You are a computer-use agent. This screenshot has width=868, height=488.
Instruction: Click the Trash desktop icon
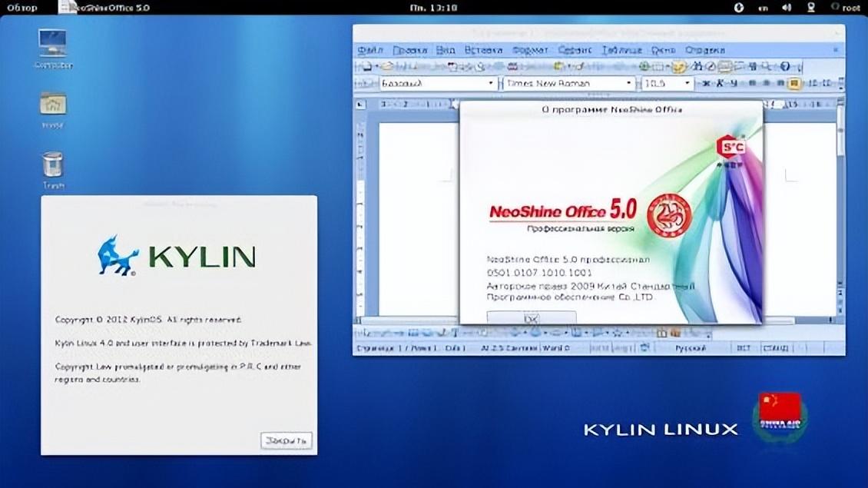(x=53, y=170)
